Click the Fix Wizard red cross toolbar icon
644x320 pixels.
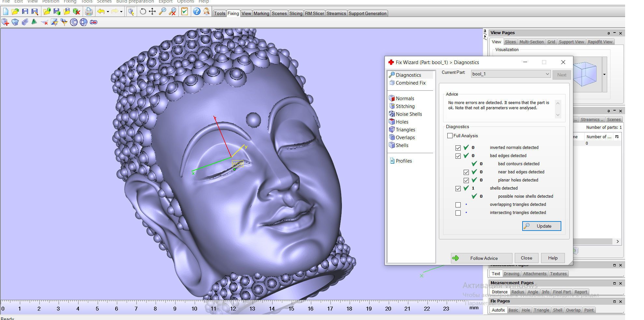tap(5, 22)
